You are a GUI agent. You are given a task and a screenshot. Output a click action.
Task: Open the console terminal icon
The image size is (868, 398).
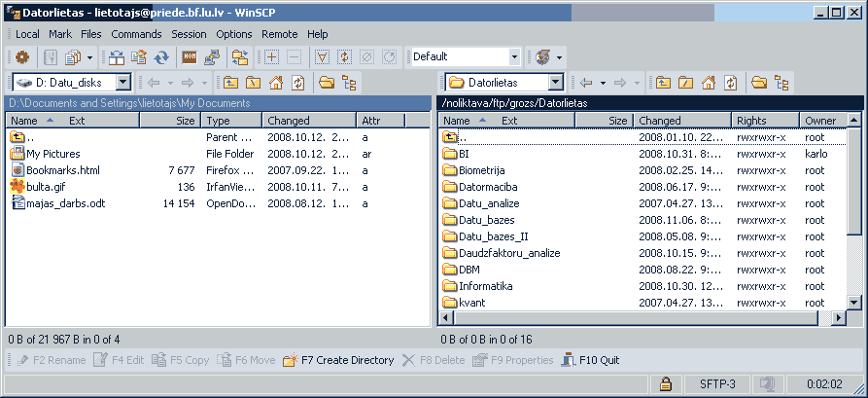click(x=190, y=56)
